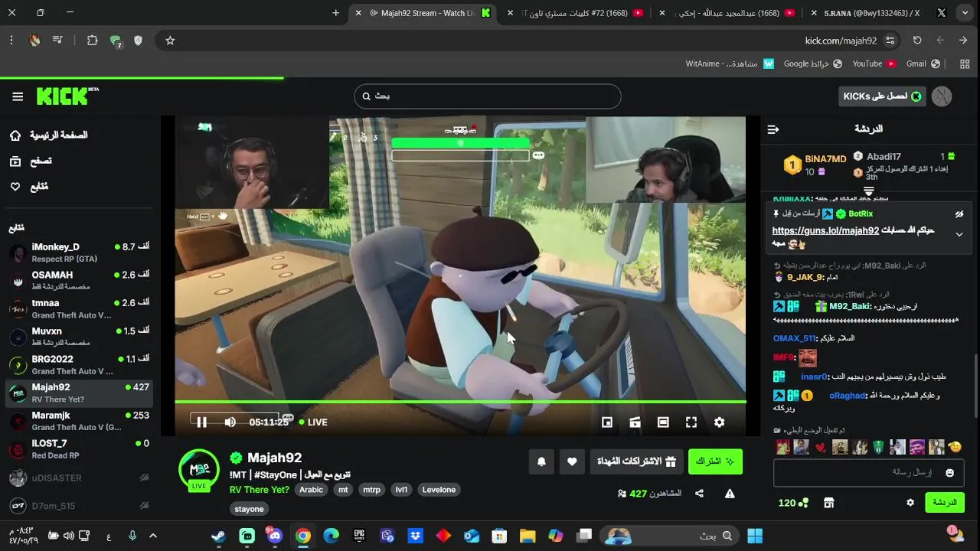This screenshot has height=551, width=980.
Task: Click the gifted subscriptions button
Action: click(637, 461)
